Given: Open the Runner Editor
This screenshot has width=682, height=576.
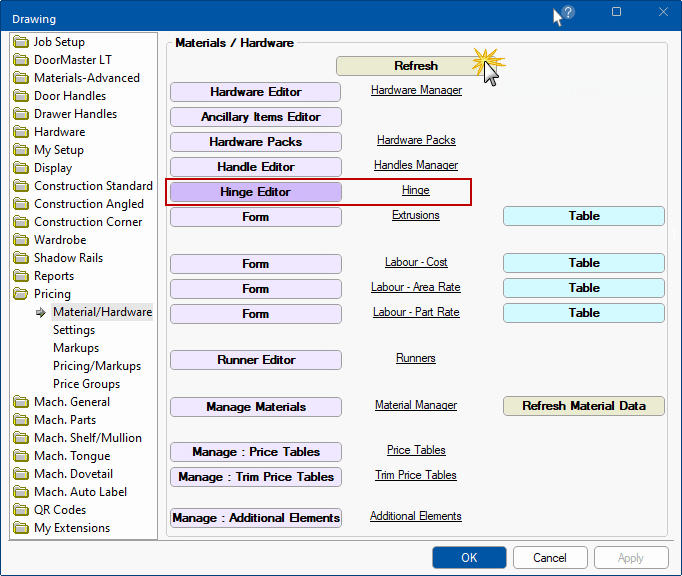Looking at the screenshot, I should click(256, 360).
